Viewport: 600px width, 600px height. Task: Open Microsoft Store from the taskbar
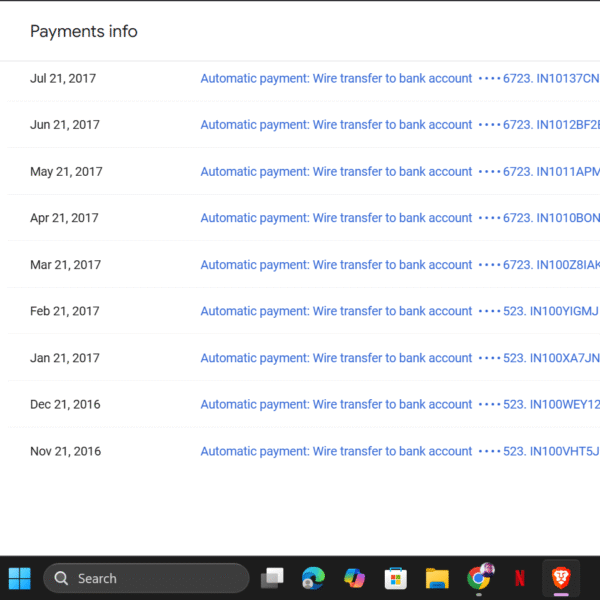(x=396, y=578)
